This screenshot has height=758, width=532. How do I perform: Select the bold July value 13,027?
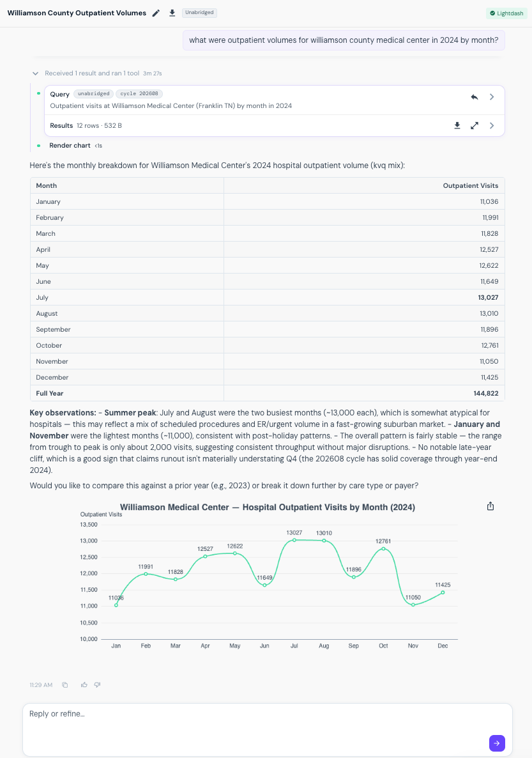488,297
